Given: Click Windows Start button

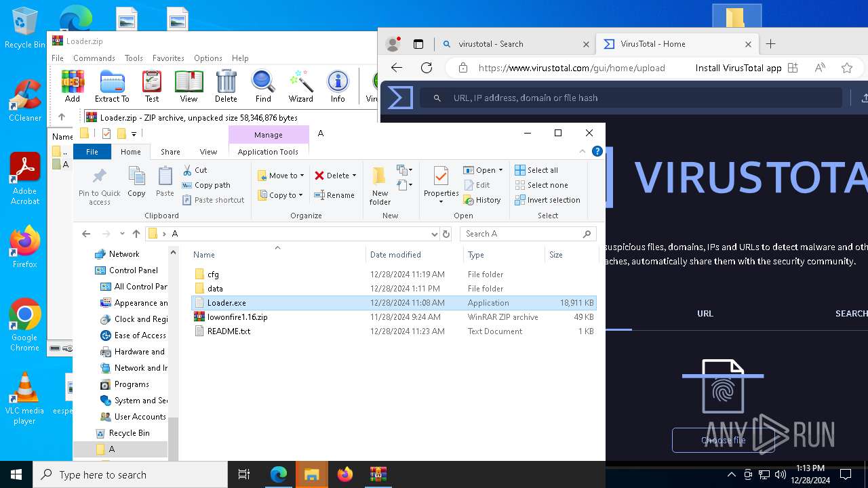Looking at the screenshot, I should (16, 474).
